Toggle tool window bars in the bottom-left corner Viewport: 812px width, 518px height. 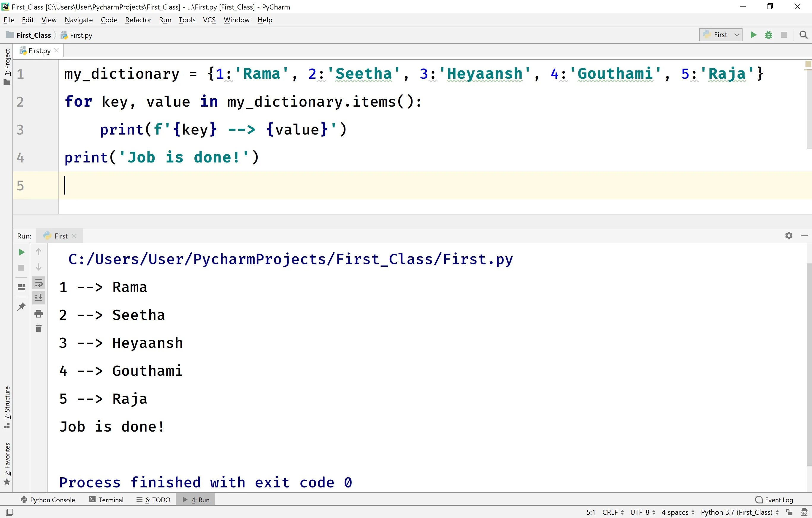click(x=9, y=512)
